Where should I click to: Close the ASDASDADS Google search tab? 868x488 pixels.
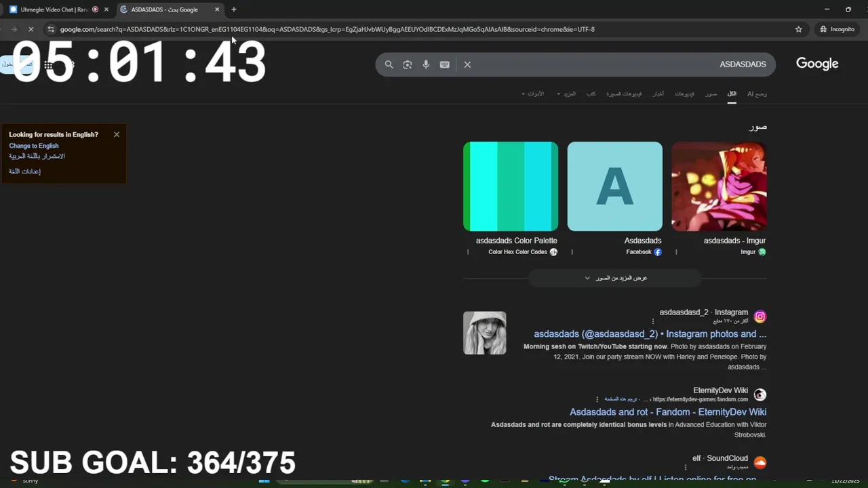[x=217, y=9]
